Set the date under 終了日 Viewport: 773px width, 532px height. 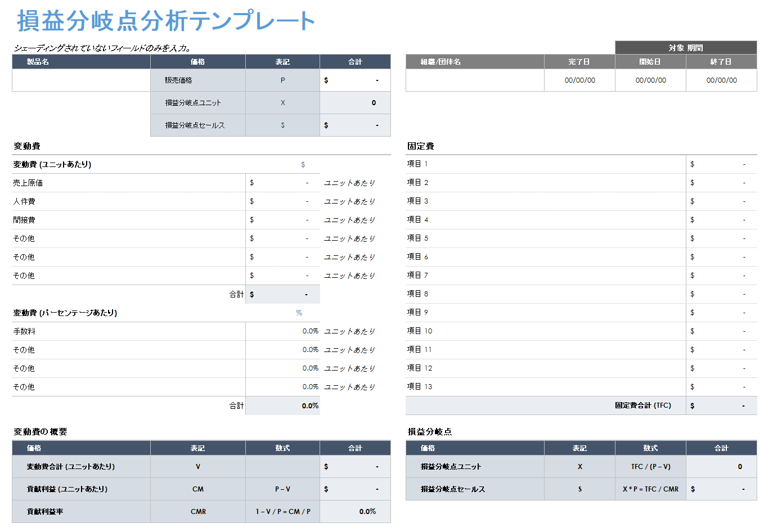(721, 80)
